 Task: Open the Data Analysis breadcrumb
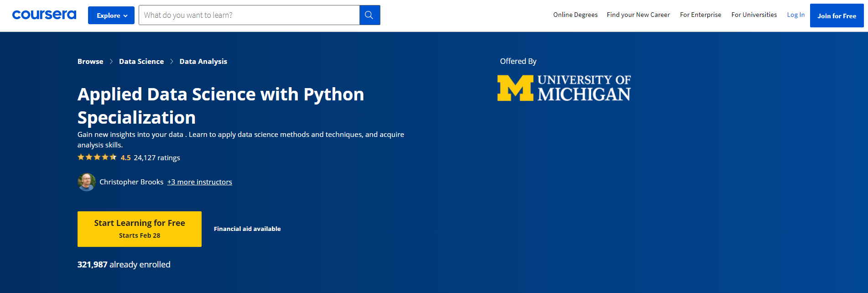(x=203, y=62)
